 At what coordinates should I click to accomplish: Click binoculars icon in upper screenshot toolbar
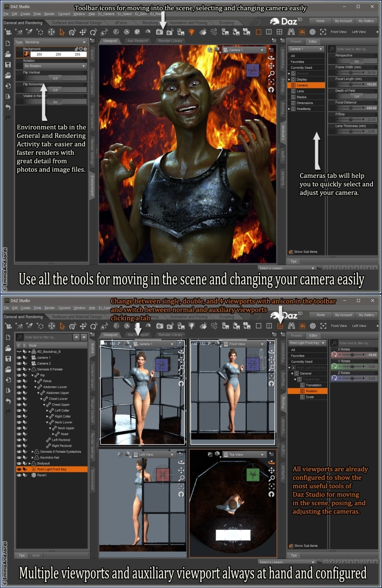(x=291, y=32)
